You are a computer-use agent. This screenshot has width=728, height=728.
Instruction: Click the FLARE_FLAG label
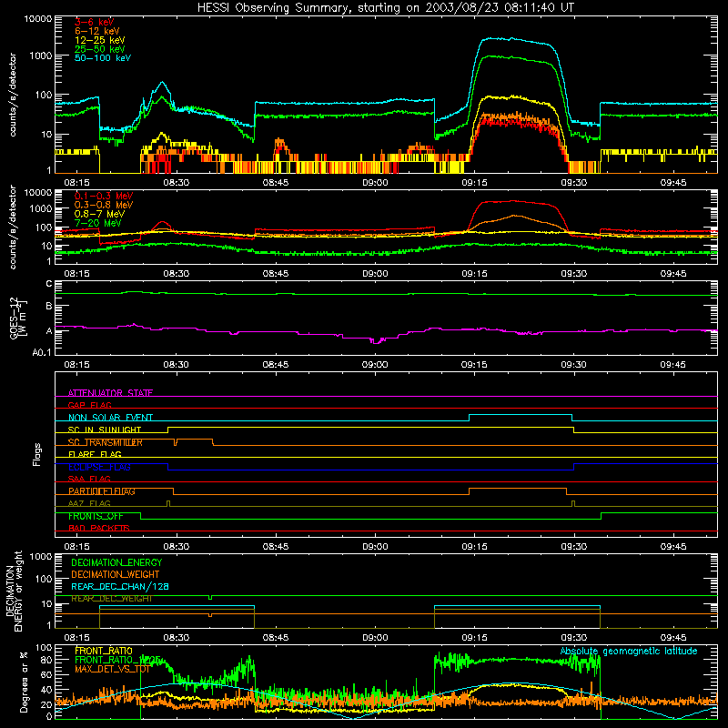[95, 454]
